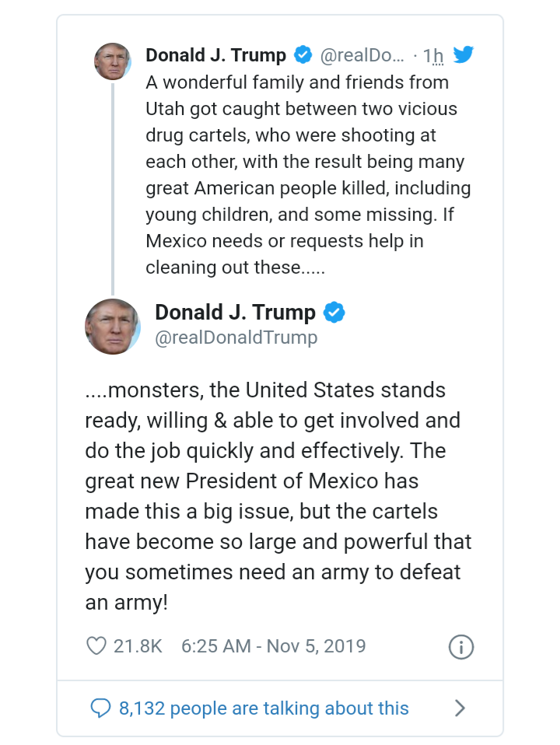Image resolution: width=560 pixels, height=745 pixels.
Task: Expand the conversation with the right chevron
Action: coord(460,708)
